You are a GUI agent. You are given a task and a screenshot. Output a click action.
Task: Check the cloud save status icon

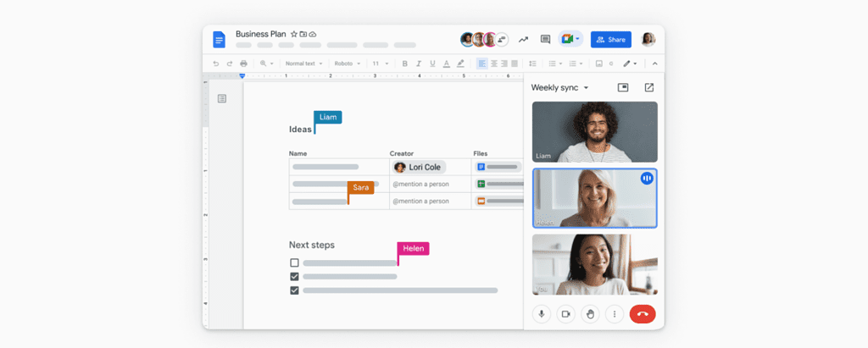pyautogui.click(x=313, y=35)
